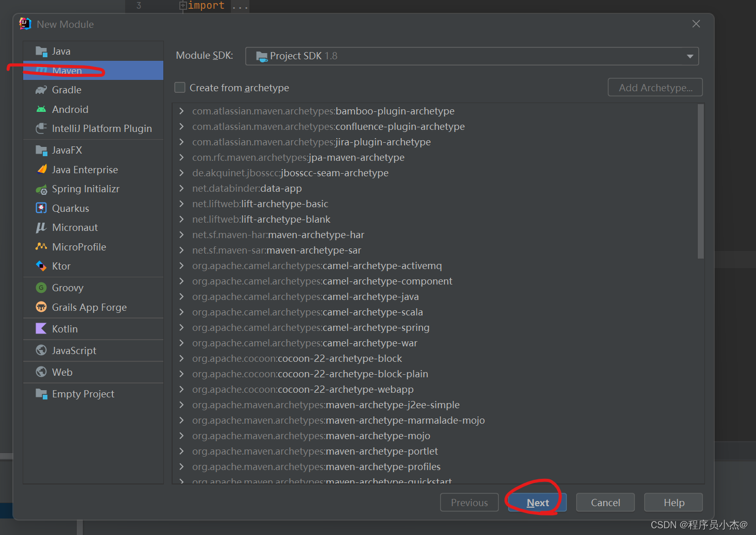This screenshot has height=535, width=756.
Task: Click the JavaFX folder icon
Action: click(41, 150)
